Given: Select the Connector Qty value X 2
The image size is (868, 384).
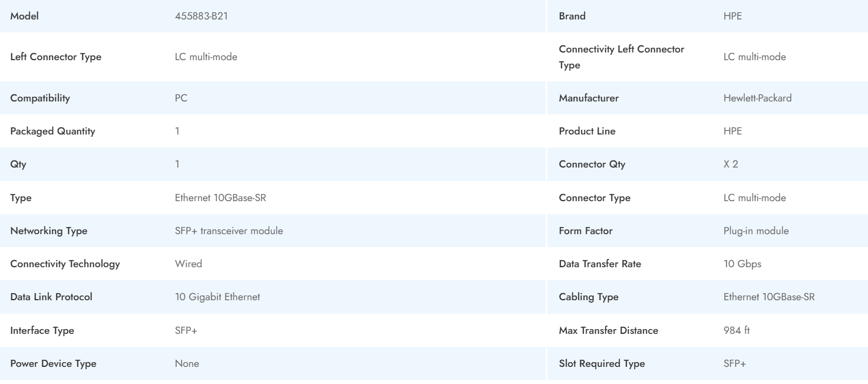Looking at the screenshot, I should coord(730,165).
